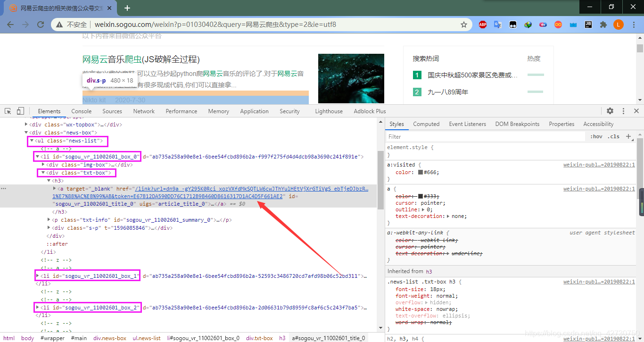
Task: Select div.news-box in the breadcrumb
Action: [x=110, y=338]
